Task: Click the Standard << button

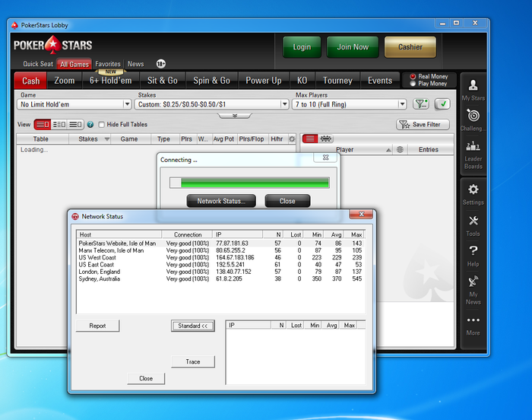Action: [193, 326]
